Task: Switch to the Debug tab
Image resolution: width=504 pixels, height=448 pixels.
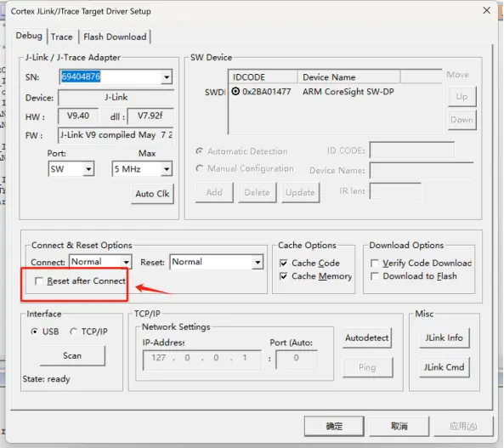Action: [x=29, y=36]
